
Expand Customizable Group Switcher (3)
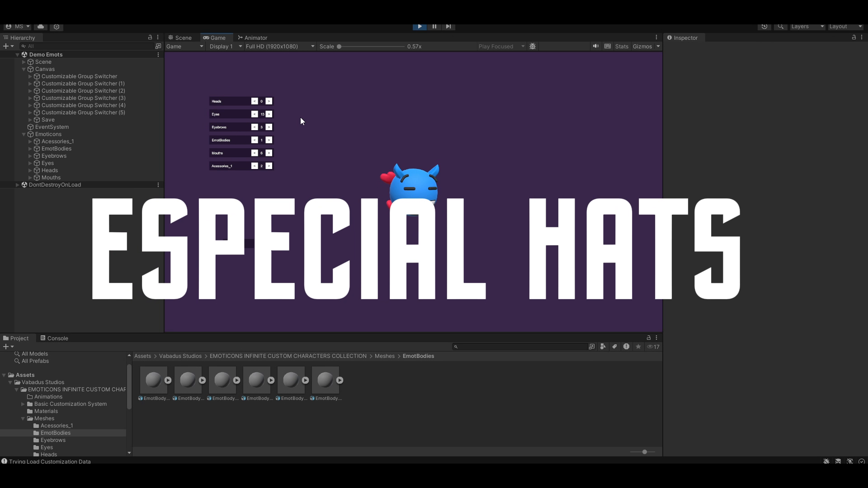tap(30, 98)
